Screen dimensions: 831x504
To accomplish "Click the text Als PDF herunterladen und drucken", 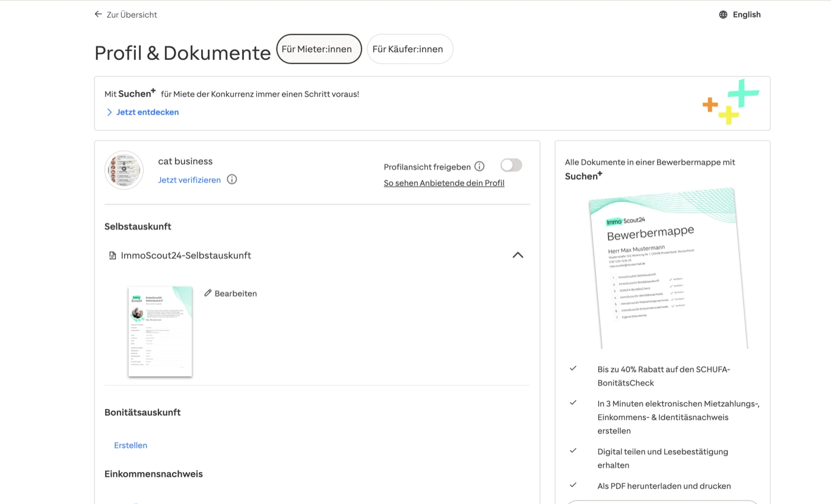I will coord(664,486).
